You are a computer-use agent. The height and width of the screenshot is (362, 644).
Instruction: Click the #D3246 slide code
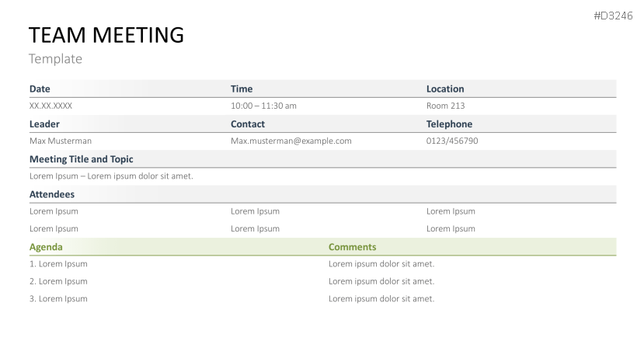(x=614, y=16)
